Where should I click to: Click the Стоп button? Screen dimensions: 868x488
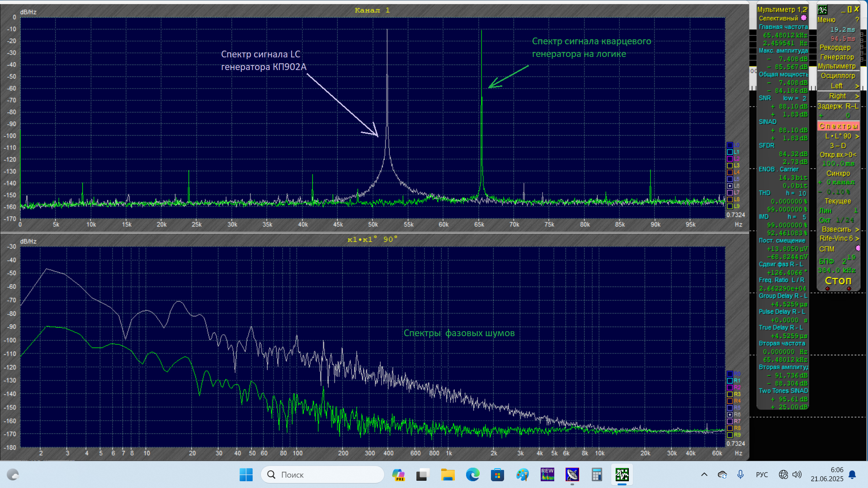(x=838, y=281)
